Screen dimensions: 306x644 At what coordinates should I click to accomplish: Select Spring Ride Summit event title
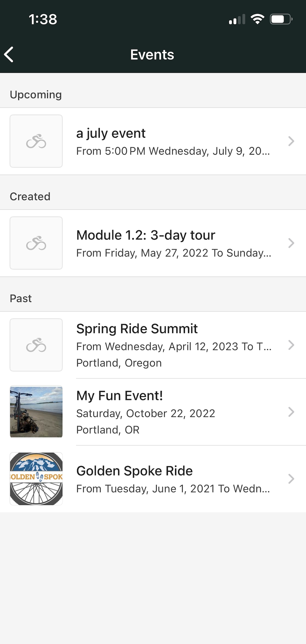(x=137, y=329)
